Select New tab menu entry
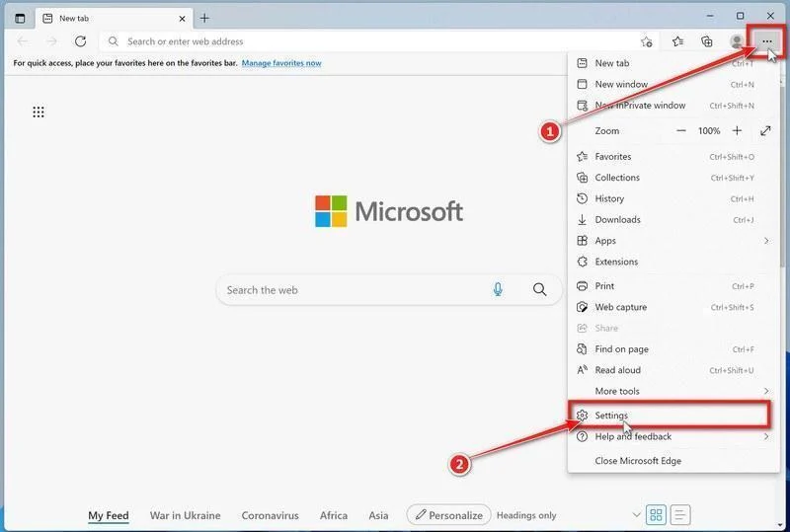This screenshot has width=790, height=532. [x=673, y=63]
